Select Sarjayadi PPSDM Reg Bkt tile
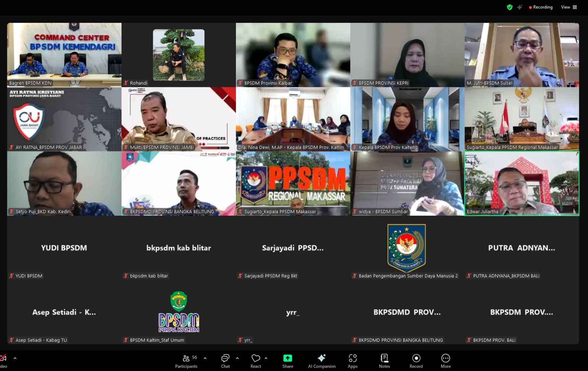Screen dimensions: 588x371 tap(293, 248)
